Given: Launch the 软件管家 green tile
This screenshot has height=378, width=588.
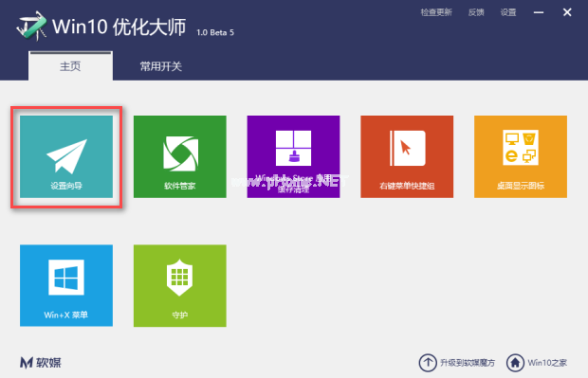Looking at the screenshot, I should click(x=180, y=156).
